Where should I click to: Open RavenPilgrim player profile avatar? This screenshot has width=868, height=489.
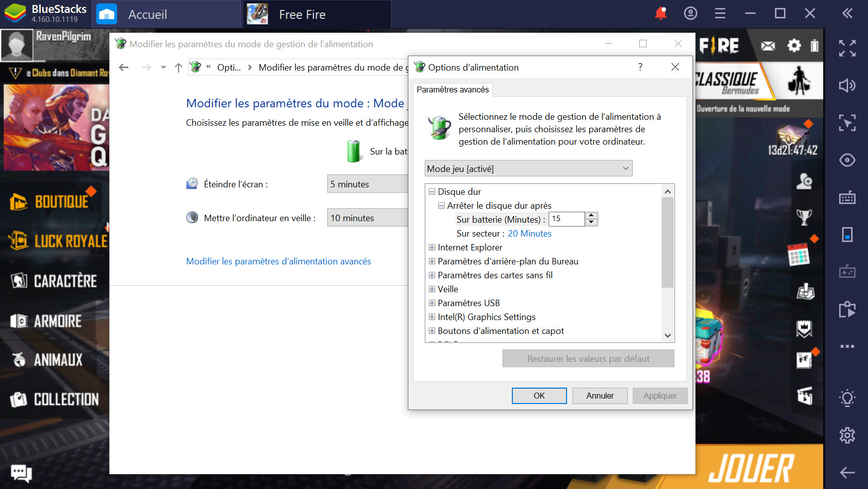pyautogui.click(x=17, y=45)
